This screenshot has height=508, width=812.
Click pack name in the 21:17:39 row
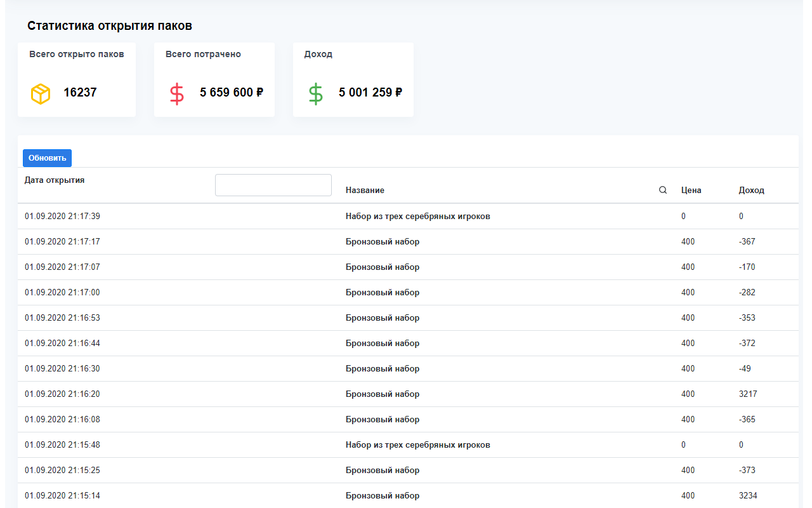(418, 216)
